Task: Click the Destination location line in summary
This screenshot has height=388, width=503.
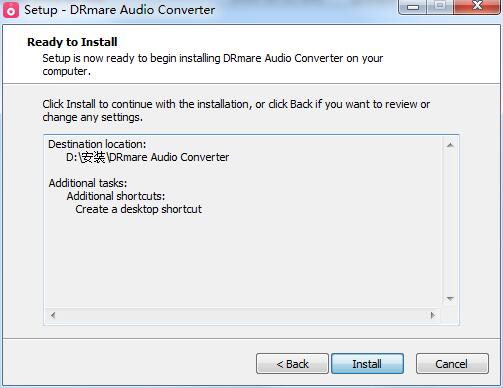Action: click(97, 144)
